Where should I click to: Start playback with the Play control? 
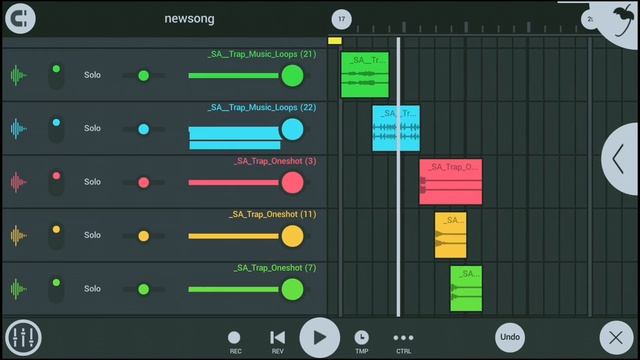[320, 338]
